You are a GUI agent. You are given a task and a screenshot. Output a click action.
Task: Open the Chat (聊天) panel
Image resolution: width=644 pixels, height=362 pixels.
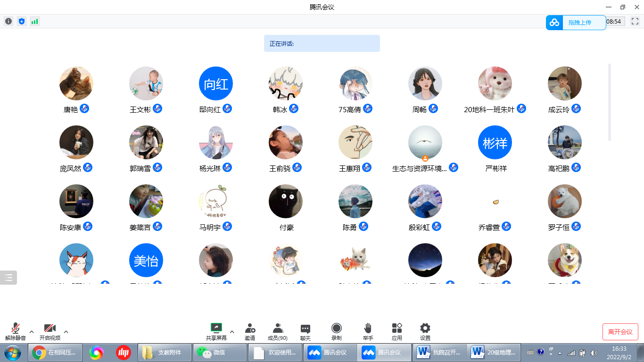coord(305,331)
